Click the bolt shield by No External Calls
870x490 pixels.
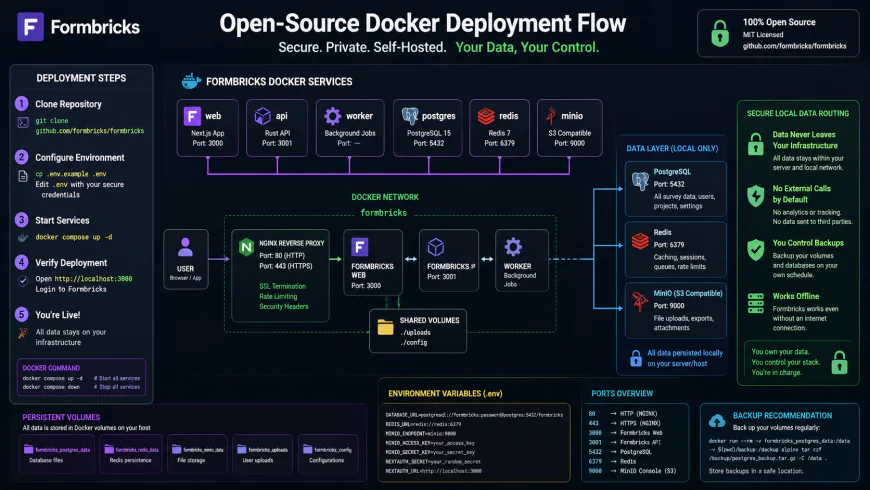tap(755, 195)
